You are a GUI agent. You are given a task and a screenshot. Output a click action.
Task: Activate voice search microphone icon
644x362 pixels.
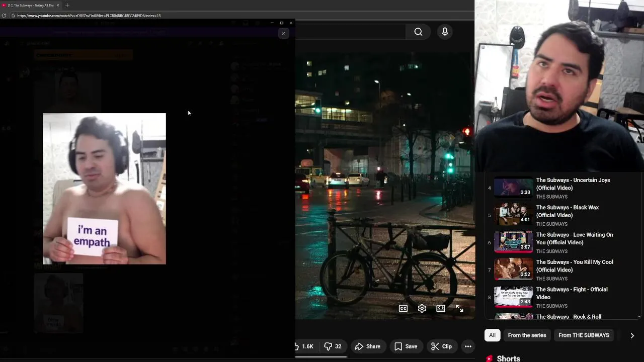pos(445,32)
